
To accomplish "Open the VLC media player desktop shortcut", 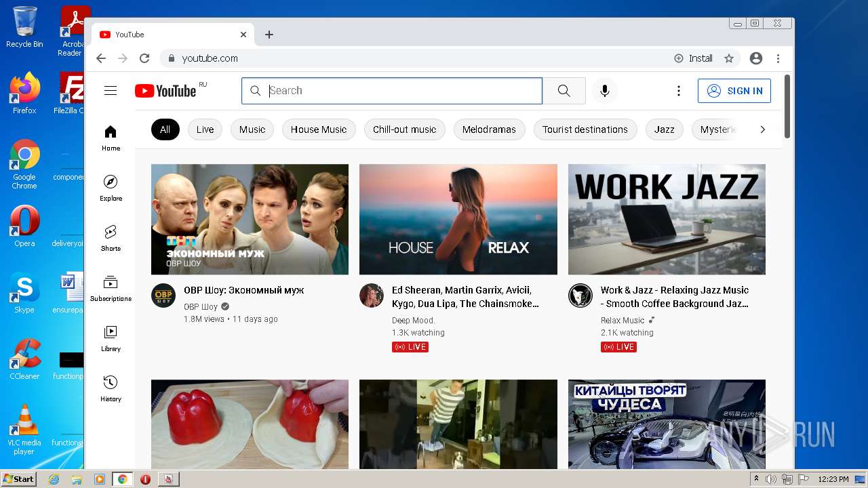I will coord(24,430).
